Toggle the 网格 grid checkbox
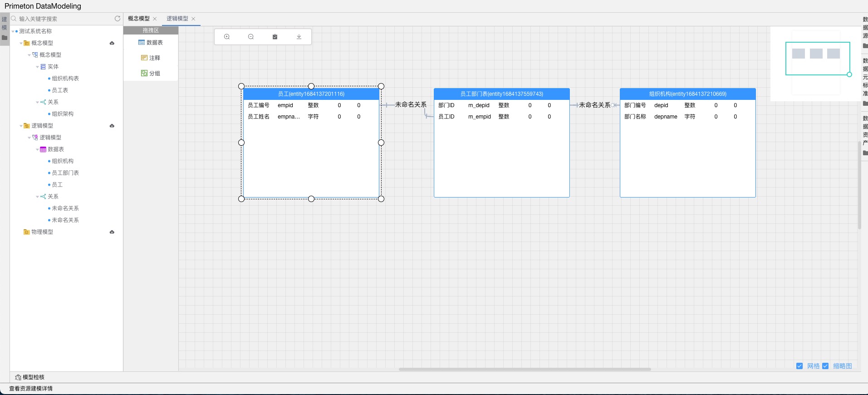Screen dimensions: 868x395 [x=799, y=366]
